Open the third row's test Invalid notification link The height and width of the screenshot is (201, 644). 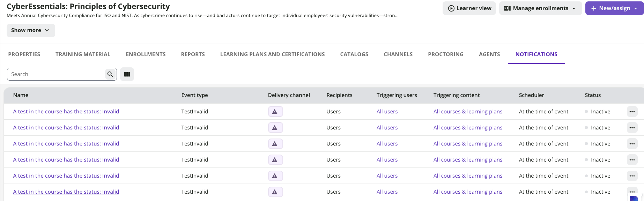click(x=66, y=144)
